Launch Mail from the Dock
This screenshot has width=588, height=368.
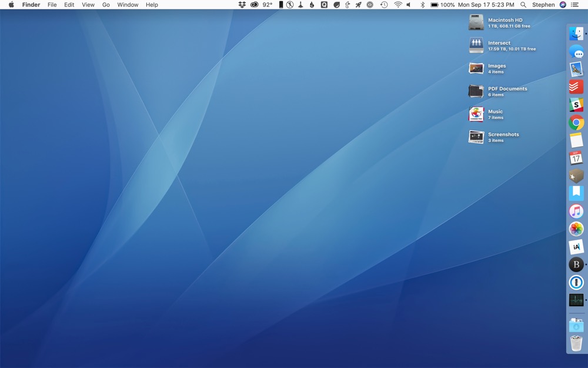[x=576, y=69]
